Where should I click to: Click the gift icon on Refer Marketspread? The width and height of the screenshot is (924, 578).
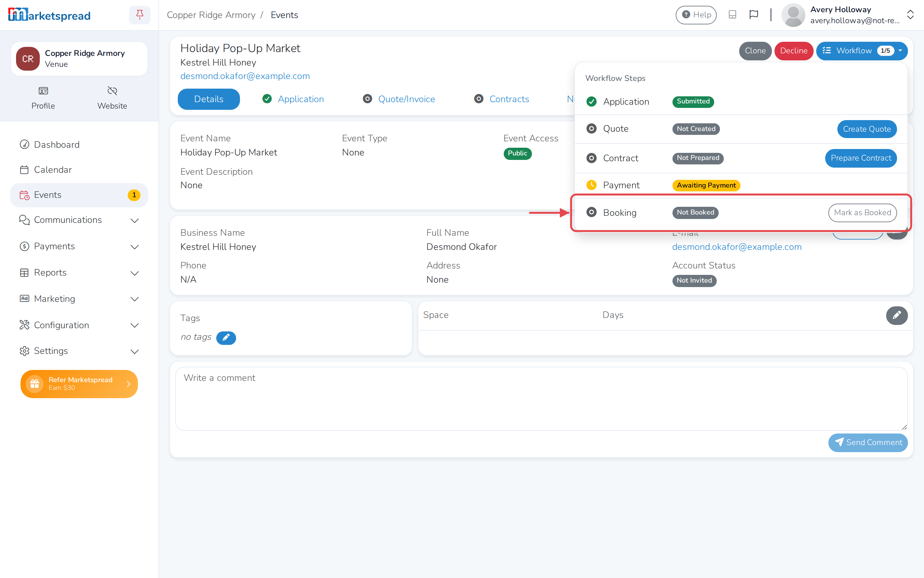click(35, 383)
